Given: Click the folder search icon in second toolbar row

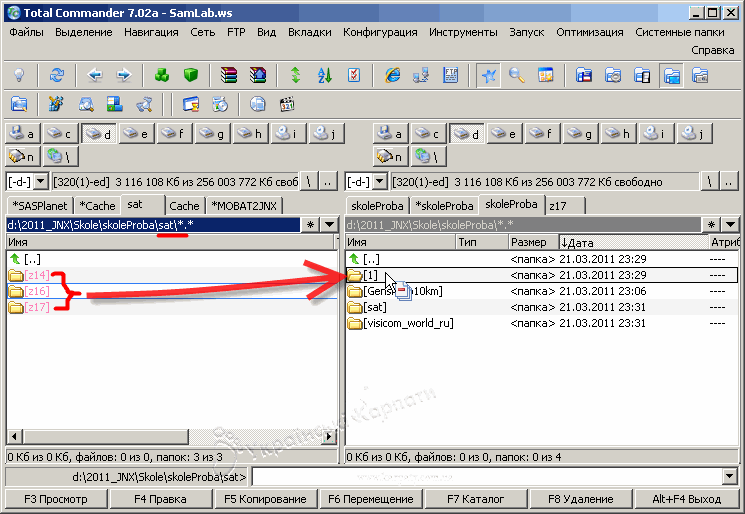Looking at the screenshot, I should pos(19,104).
